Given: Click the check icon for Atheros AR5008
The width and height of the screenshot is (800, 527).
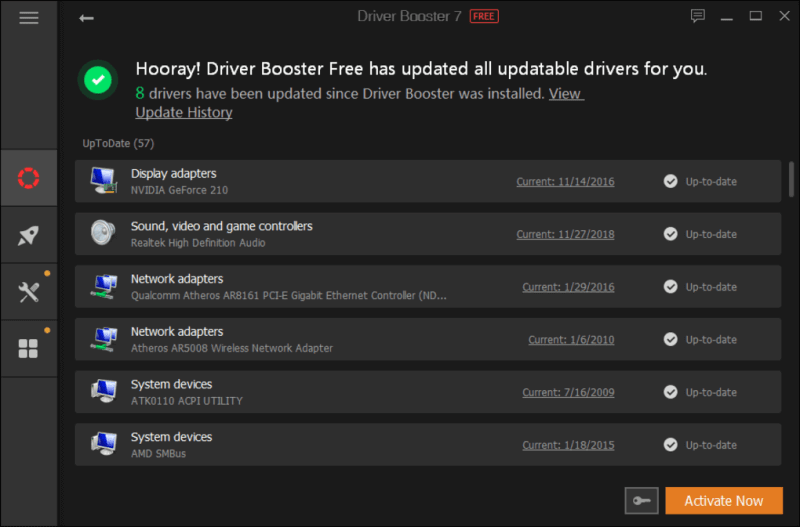Looking at the screenshot, I should tap(670, 339).
